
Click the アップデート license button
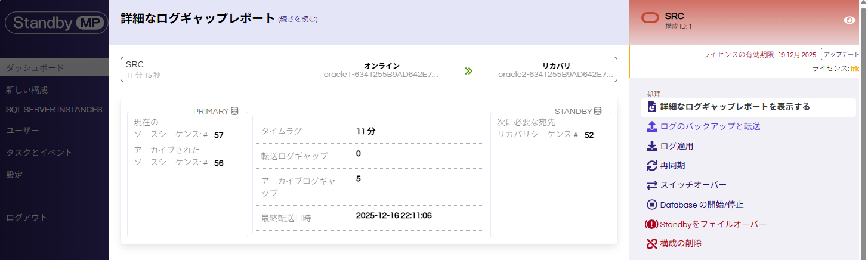tap(841, 54)
